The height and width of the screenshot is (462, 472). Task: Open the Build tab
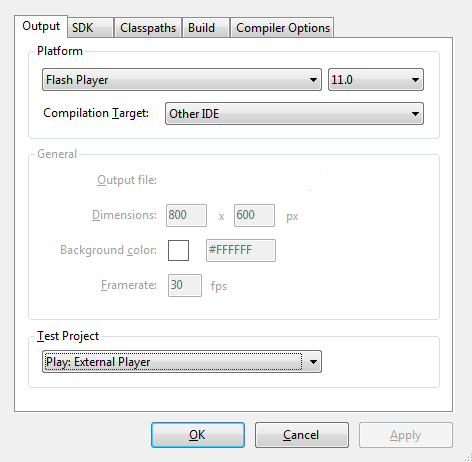(x=206, y=28)
